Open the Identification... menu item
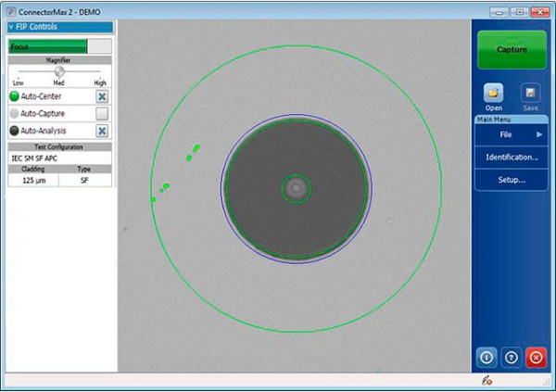This screenshot has width=556, height=392. (512, 158)
